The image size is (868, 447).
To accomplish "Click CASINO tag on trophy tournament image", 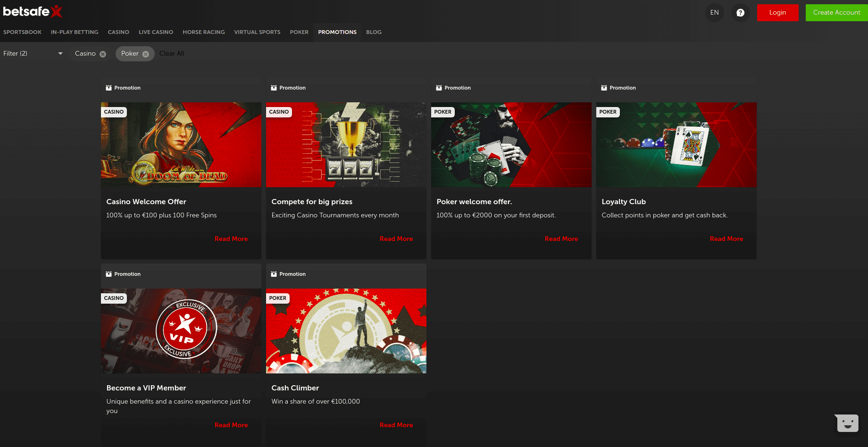I will tap(279, 112).
